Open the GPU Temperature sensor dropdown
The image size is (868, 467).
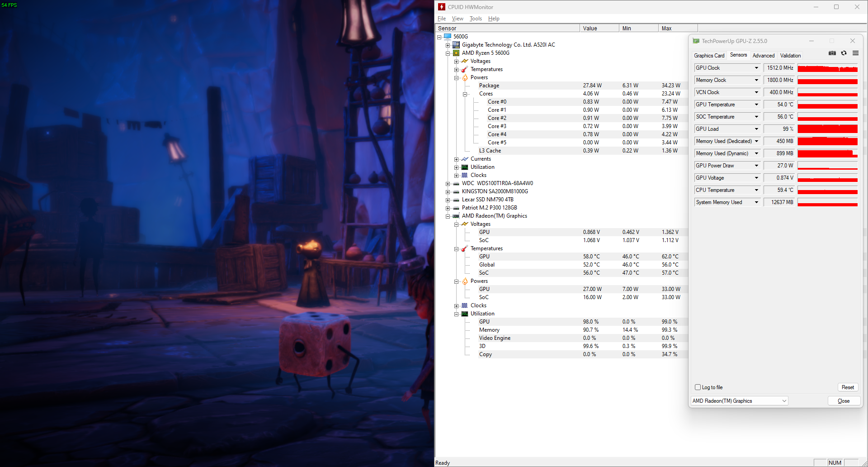point(756,105)
